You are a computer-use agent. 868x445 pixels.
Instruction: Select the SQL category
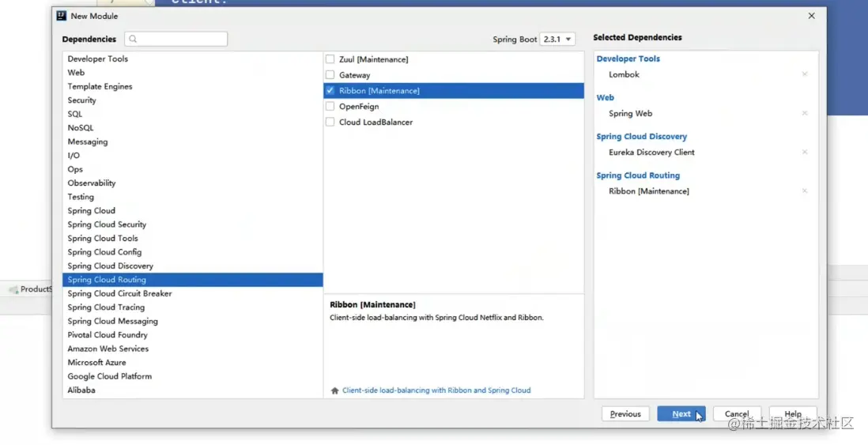click(193, 114)
